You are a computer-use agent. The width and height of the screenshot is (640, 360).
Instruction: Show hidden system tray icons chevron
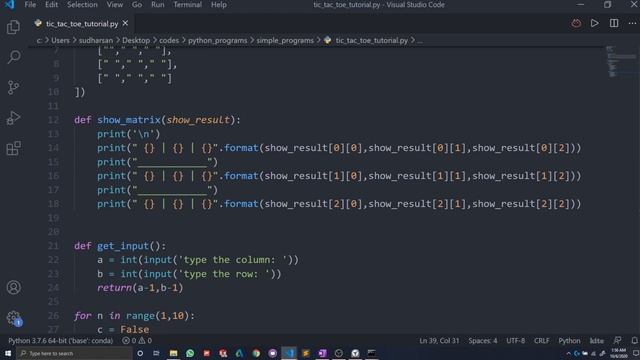568,353
